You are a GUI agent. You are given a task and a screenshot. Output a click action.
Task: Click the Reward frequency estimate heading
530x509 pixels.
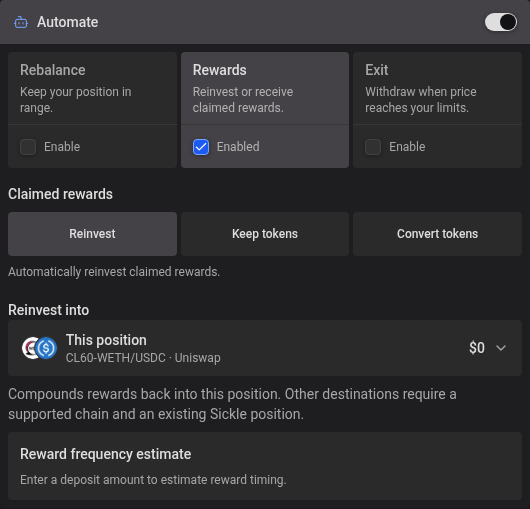(105, 454)
